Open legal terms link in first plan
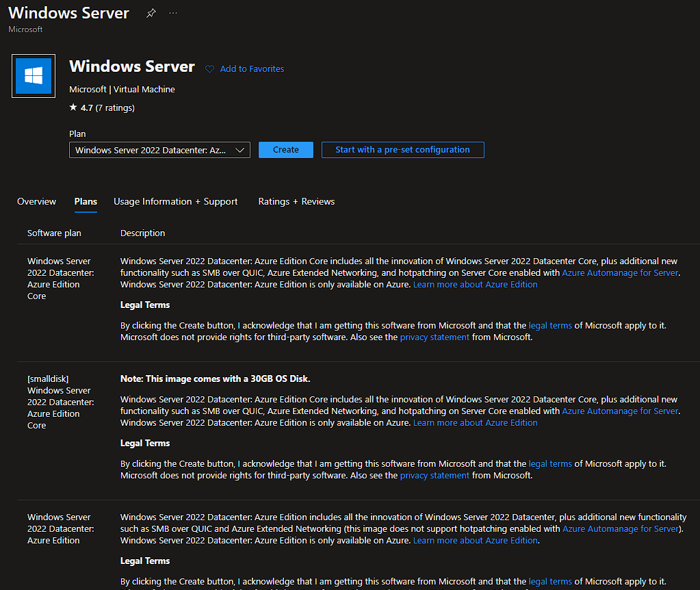700x590 pixels. click(550, 326)
